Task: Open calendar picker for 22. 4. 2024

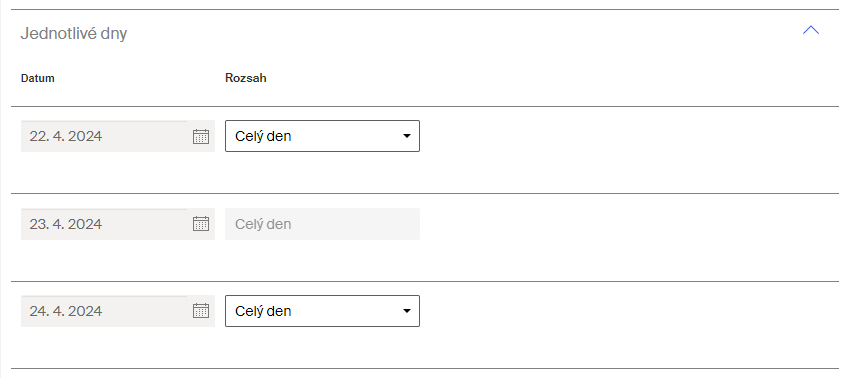Action: tap(201, 136)
